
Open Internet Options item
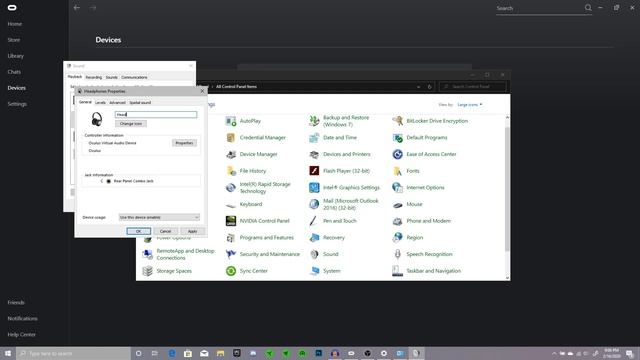pos(418,188)
